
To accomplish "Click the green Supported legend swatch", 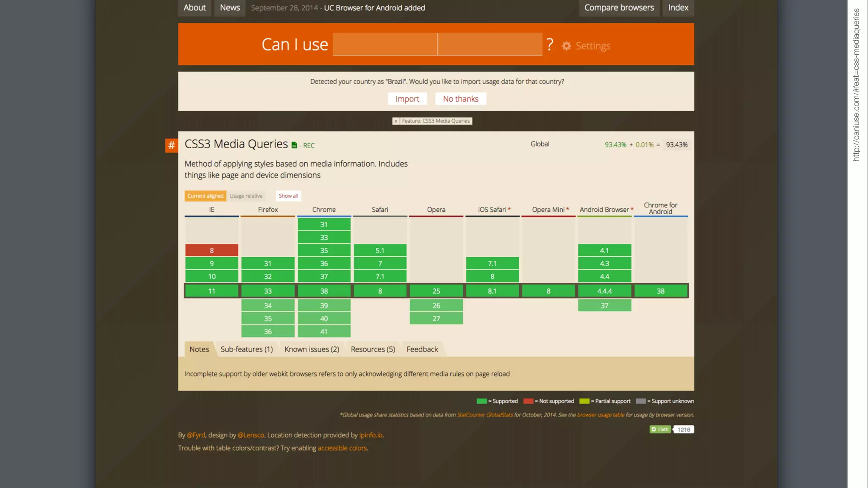I will [481, 401].
